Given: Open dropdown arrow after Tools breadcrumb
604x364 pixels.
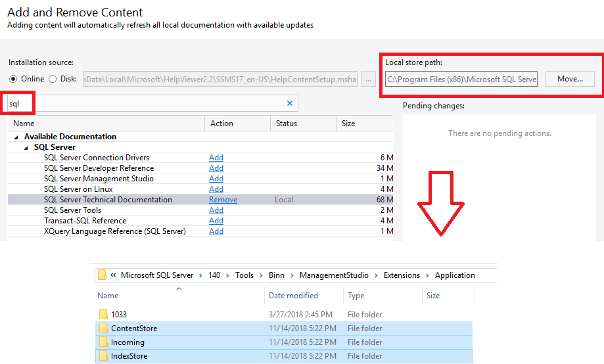Looking at the screenshot, I should pyautogui.click(x=261, y=275).
